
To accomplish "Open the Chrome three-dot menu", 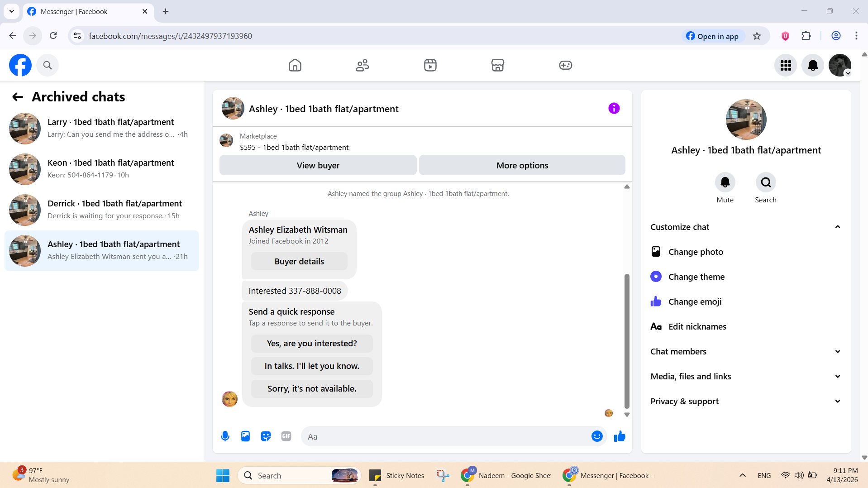I will [x=856, y=36].
